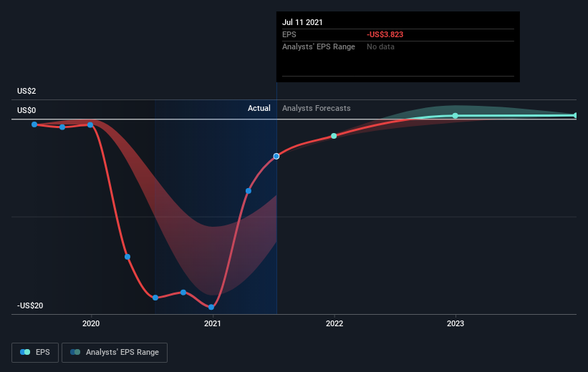This screenshot has height=372, width=588.
Task: Click the Analysts Forecasts section label
Action: (316, 108)
